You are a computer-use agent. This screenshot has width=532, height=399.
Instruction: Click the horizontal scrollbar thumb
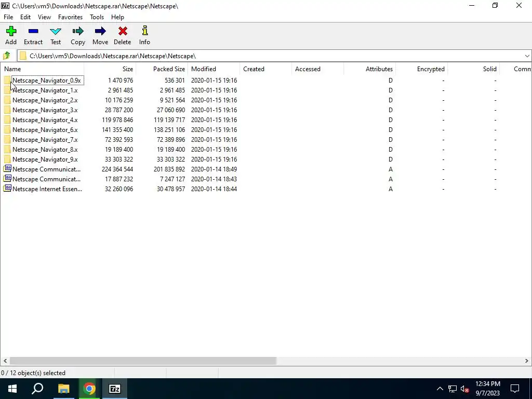(x=143, y=361)
